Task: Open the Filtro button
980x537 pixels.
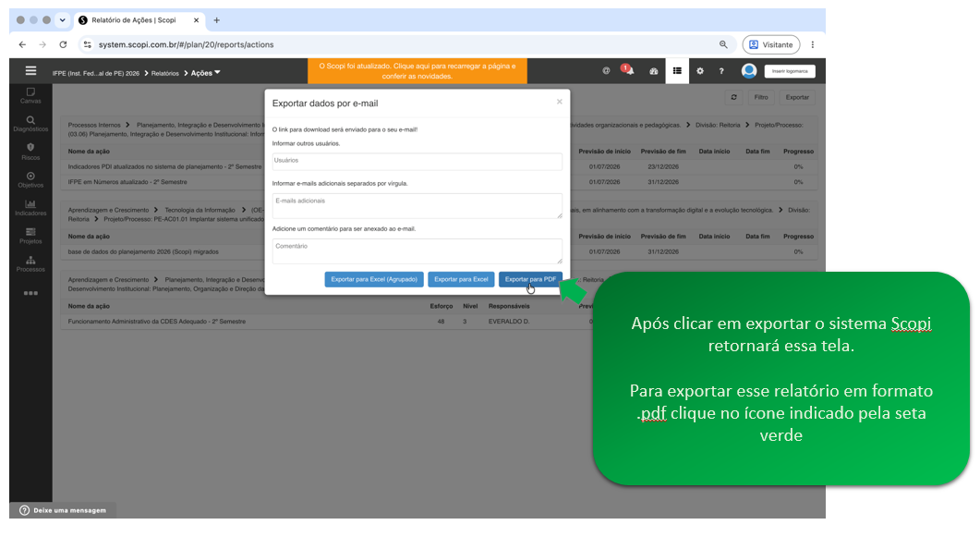Action: coord(760,98)
